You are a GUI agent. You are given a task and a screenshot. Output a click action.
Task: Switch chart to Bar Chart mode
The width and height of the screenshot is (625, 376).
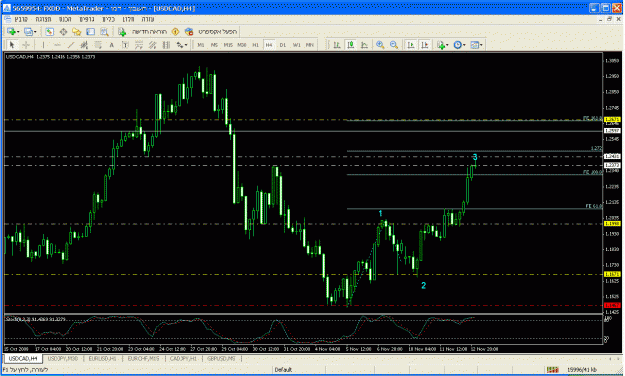[x=337, y=45]
